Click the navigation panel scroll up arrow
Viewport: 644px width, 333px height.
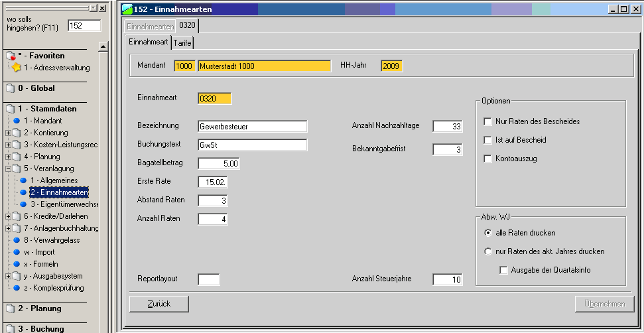(103, 46)
